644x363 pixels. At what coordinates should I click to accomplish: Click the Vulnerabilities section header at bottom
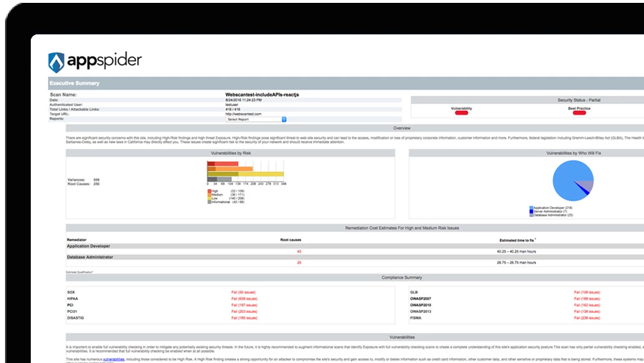(x=355, y=337)
